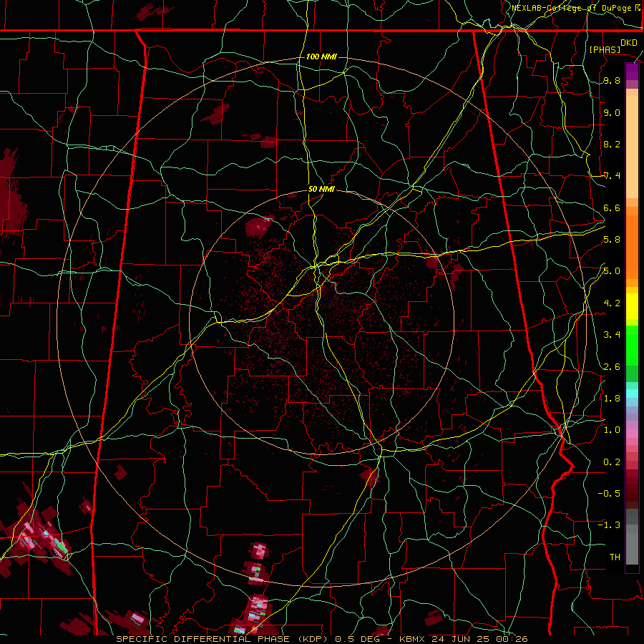Click the 1.8 value on color scale
Viewport: 644px width, 644px height.
point(612,399)
